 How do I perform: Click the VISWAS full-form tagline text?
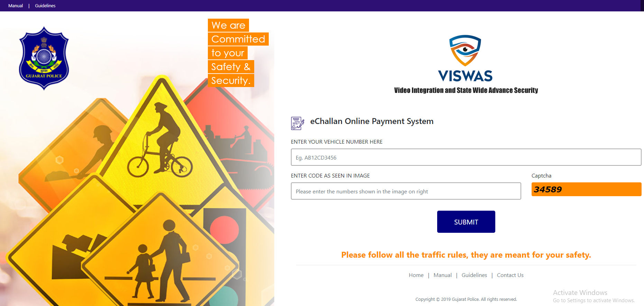point(466,90)
